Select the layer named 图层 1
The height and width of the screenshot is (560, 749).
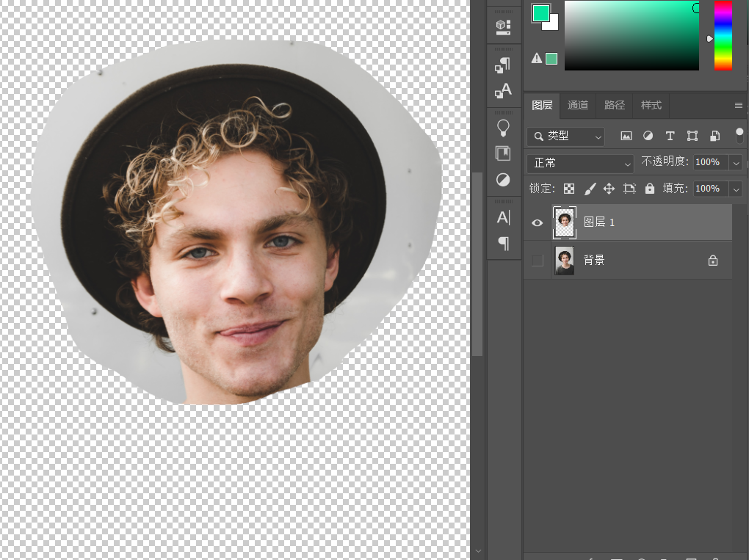(599, 222)
